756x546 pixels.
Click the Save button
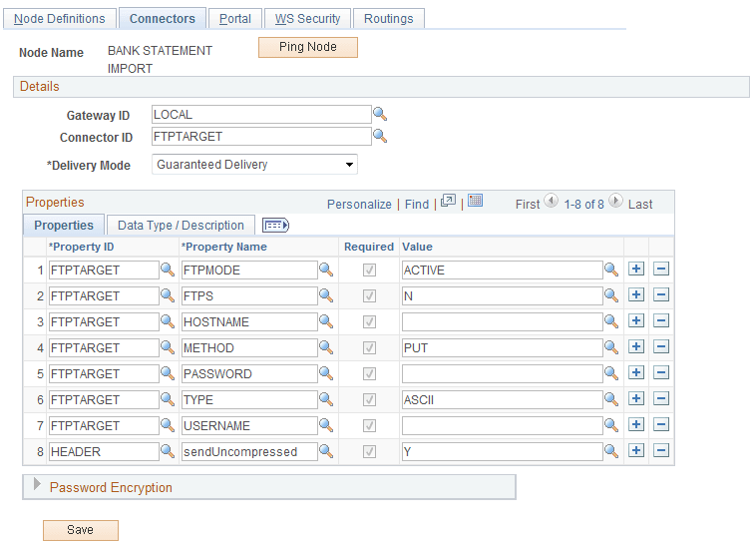tap(81, 530)
